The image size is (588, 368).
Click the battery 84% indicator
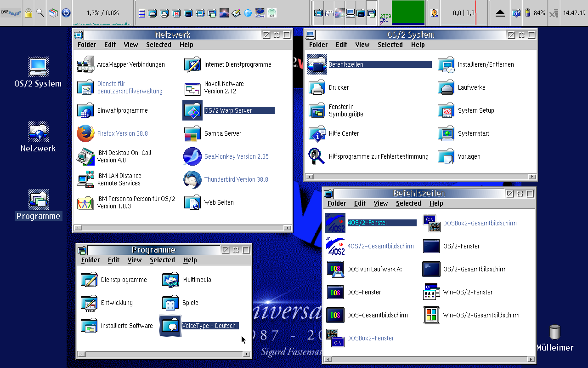tap(535, 13)
